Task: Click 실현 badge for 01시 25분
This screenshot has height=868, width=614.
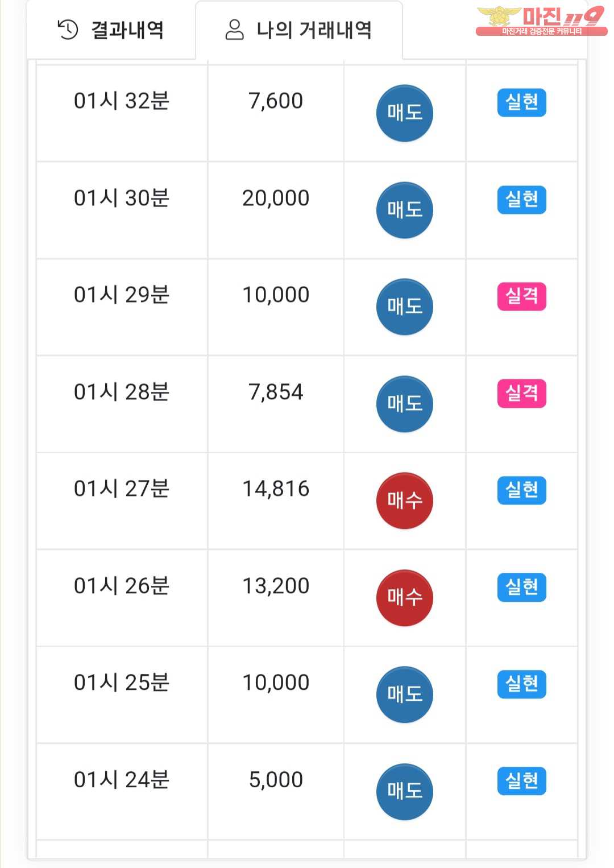Action: coord(522,684)
